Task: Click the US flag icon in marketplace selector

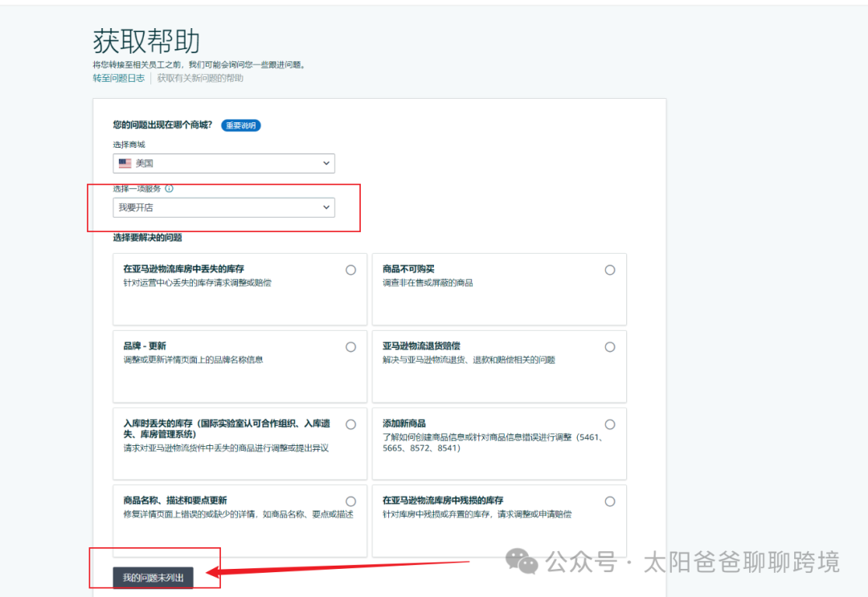Action: 125,163
